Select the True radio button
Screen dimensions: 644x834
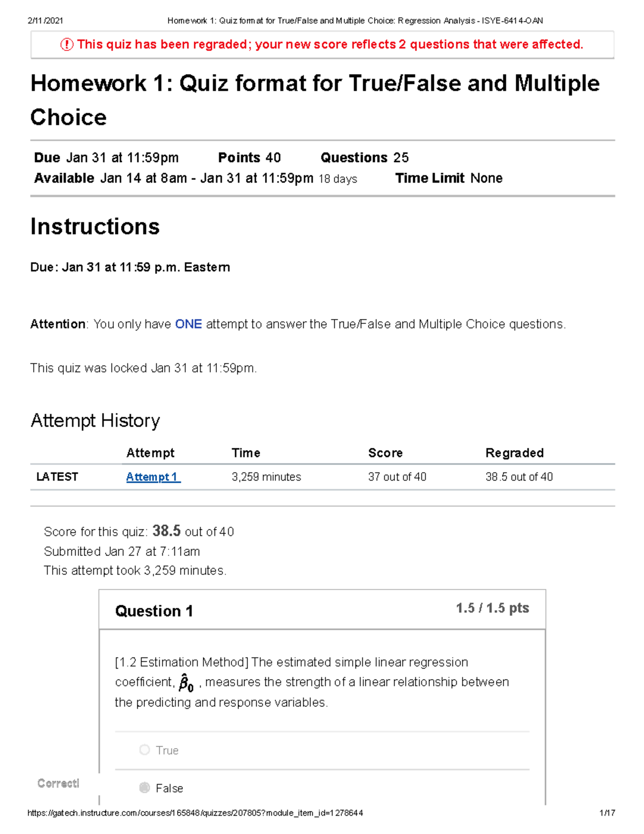coord(144,750)
